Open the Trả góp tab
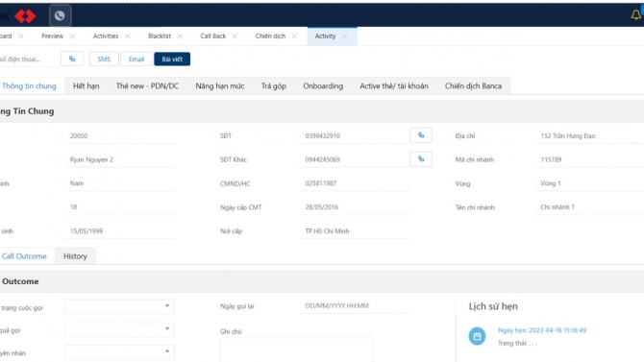 (274, 85)
